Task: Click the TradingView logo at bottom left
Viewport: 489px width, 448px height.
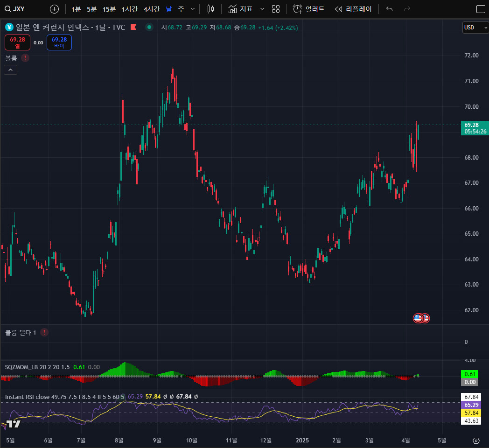Action: [x=14, y=424]
